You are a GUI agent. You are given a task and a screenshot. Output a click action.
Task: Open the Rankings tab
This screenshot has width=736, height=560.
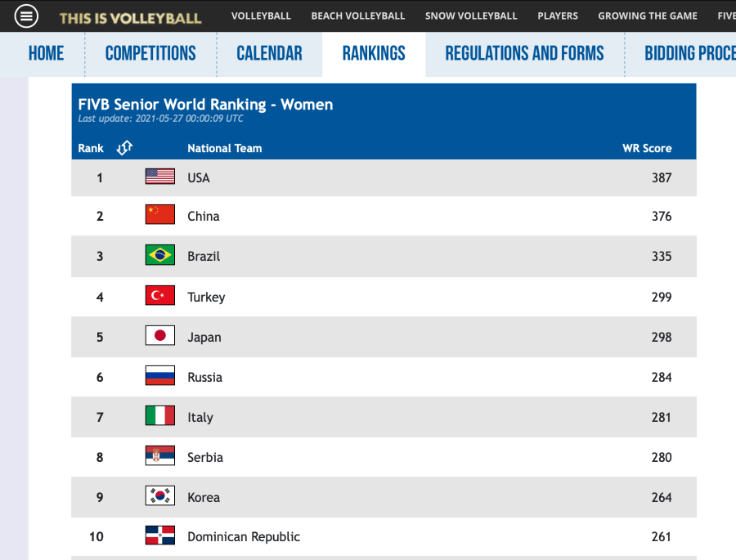[374, 54]
